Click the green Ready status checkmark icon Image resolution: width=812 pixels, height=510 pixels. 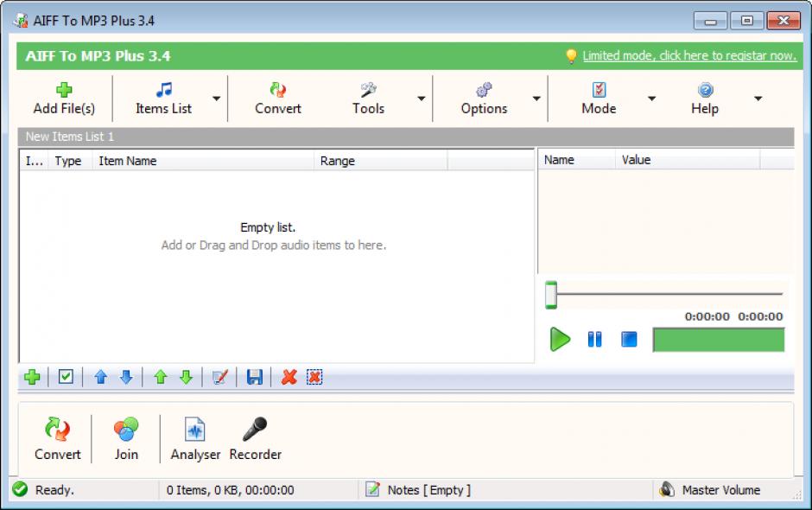(20, 489)
